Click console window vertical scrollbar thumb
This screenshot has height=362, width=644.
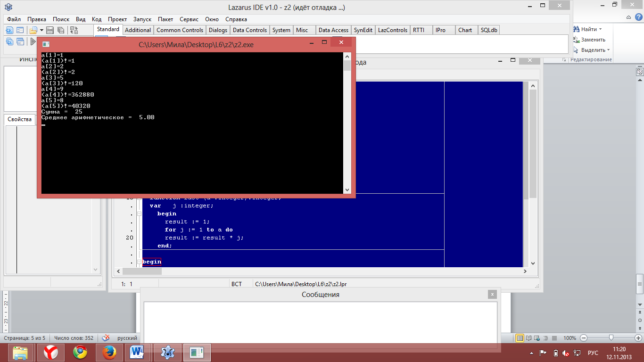click(347, 65)
